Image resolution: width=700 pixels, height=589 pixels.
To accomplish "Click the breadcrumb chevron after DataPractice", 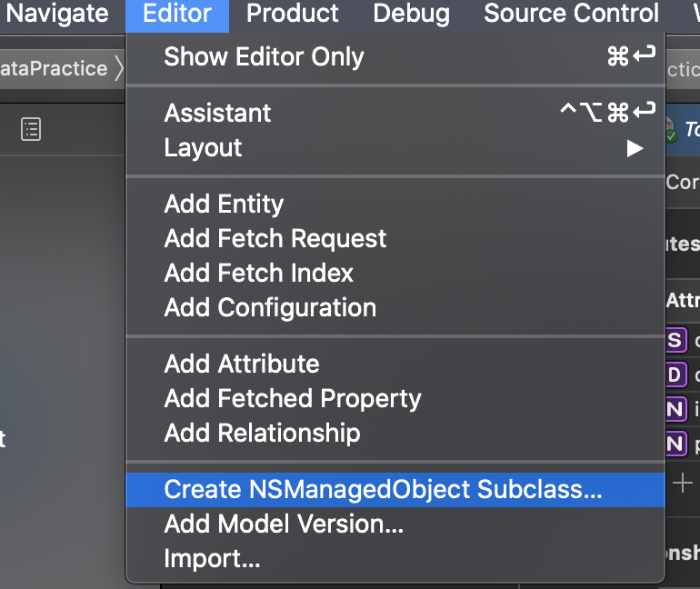I will [x=119, y=68].
